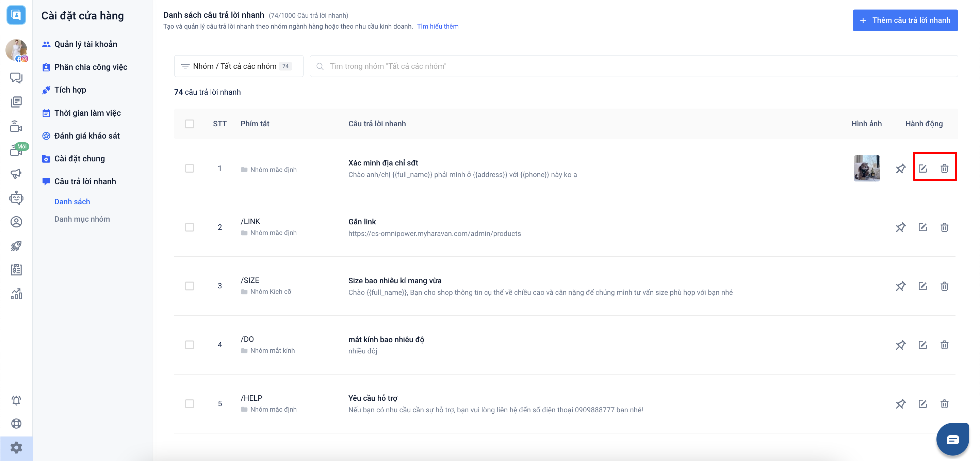Screen dimensions: 980x461
Task: Delete the /SIZE quick reply
Action: (944, 286)
